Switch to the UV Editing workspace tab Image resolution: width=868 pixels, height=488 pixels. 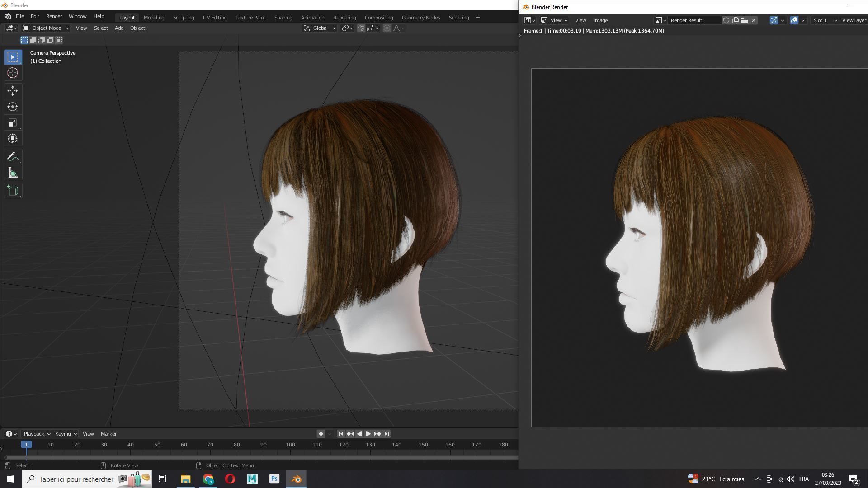tap(215, 18)
